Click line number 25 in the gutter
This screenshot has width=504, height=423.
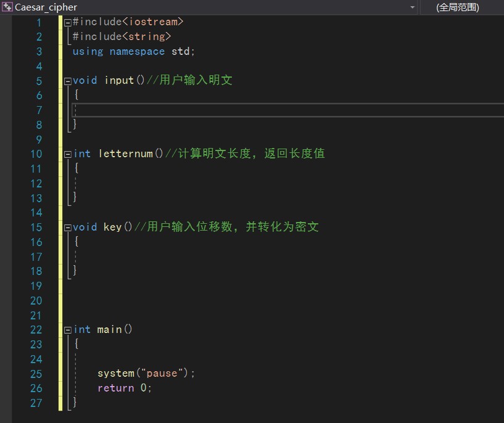coord(36,374)
